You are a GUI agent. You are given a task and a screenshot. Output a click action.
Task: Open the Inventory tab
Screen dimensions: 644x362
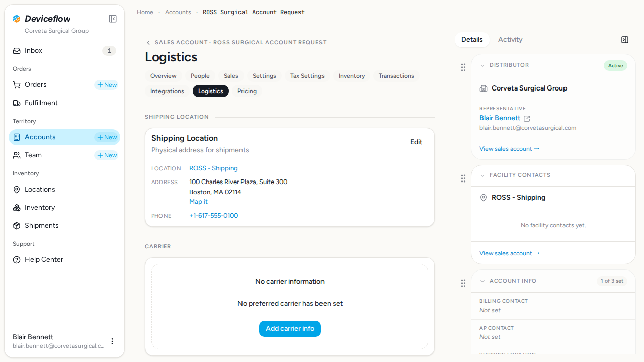352,76
